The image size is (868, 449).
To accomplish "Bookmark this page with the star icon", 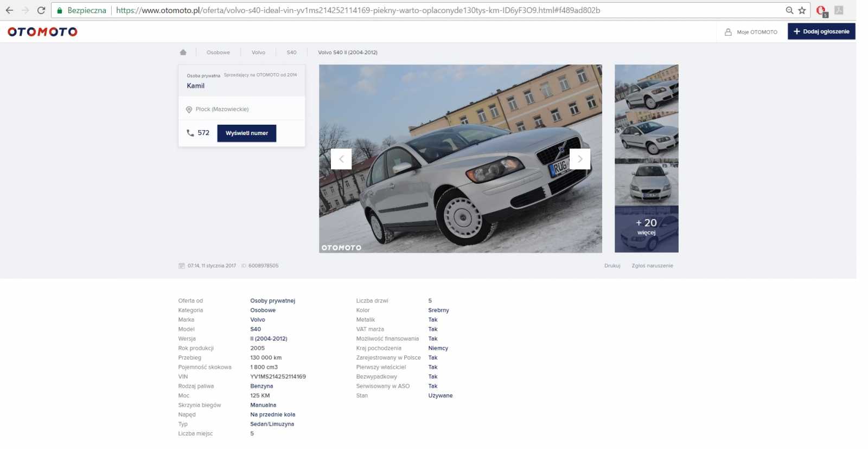I will (x=802, y=10).
